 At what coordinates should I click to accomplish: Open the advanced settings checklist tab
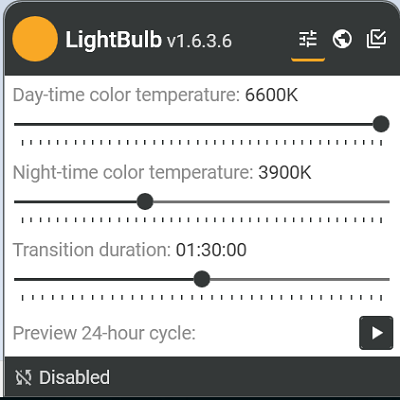point(376,39)
